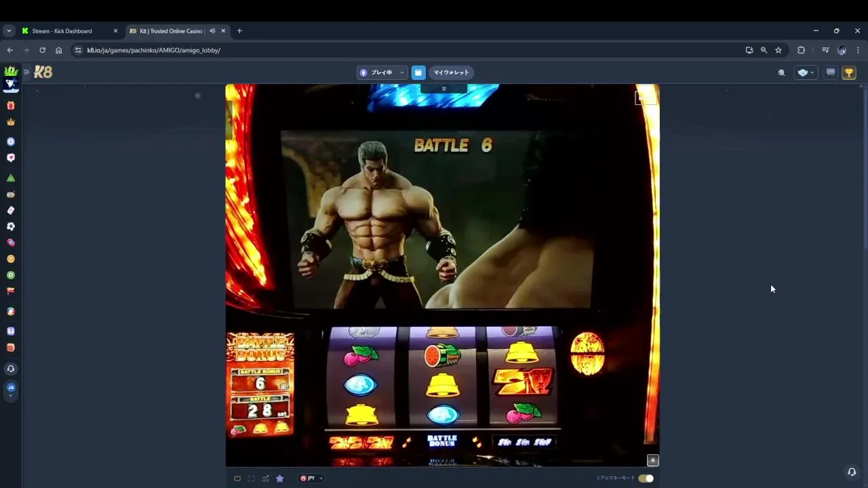The image size is (868, 488).
Task: Click the help headset at bottom right
Action: coord(852,472)
